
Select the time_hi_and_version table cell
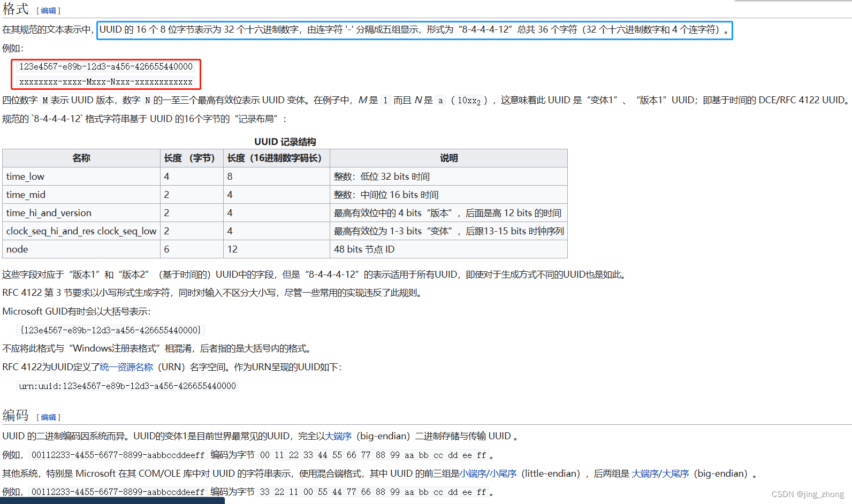81,213
